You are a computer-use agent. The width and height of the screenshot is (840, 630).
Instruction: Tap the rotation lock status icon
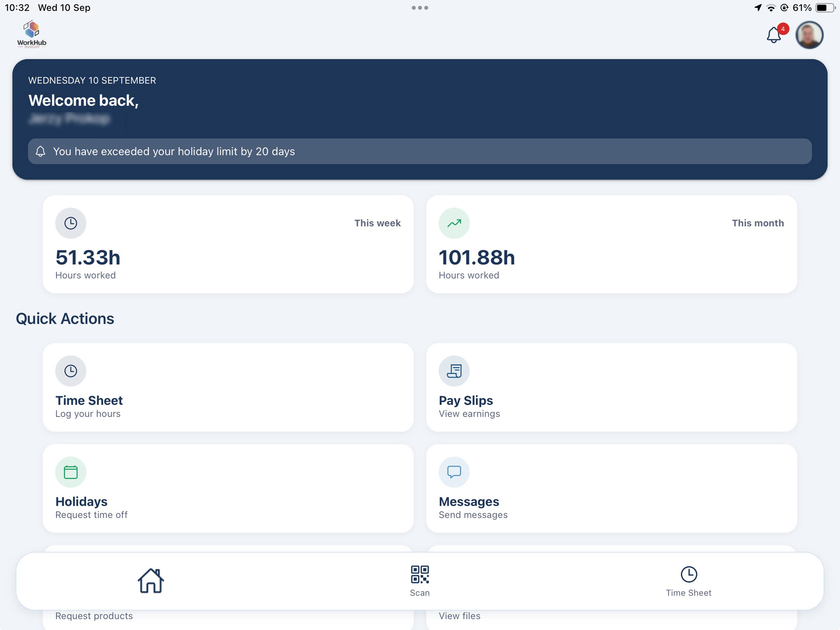pos(784,8)
